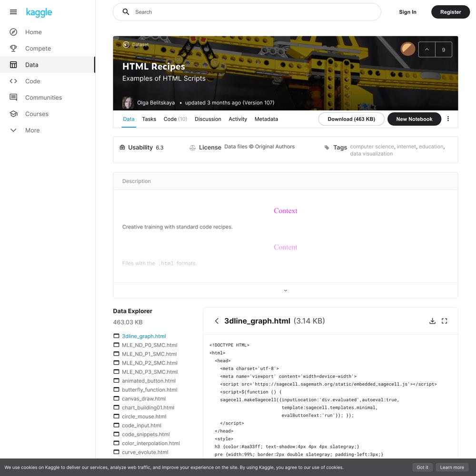Select 3dline_graph.html in Data Explorer
This screenshot has height=476, width=476.
tap(144, 336)
